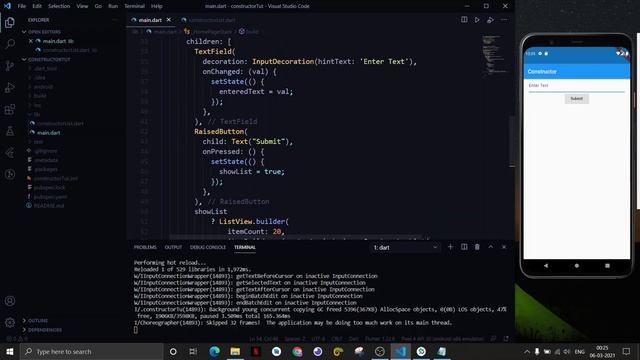Switch to the Output panel tab
Viewport: 640px width, 360px height.
tap(173, 247)
